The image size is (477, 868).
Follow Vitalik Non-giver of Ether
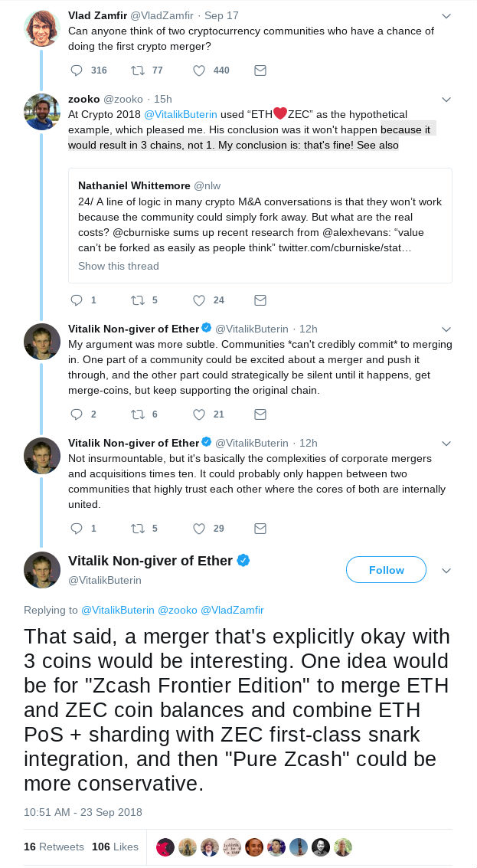386,570
